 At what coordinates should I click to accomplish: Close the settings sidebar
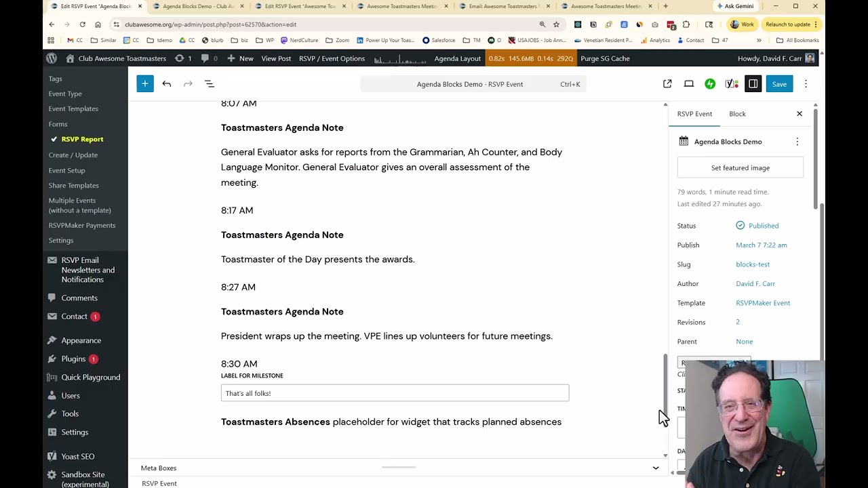pyautogui.click(x=800, y=114)
